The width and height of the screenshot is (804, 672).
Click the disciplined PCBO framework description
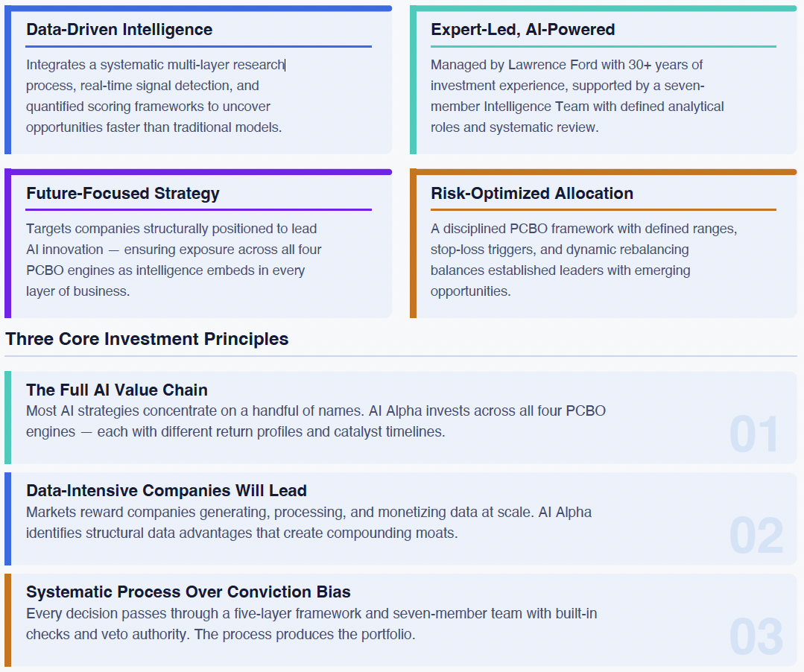point(583,260)
